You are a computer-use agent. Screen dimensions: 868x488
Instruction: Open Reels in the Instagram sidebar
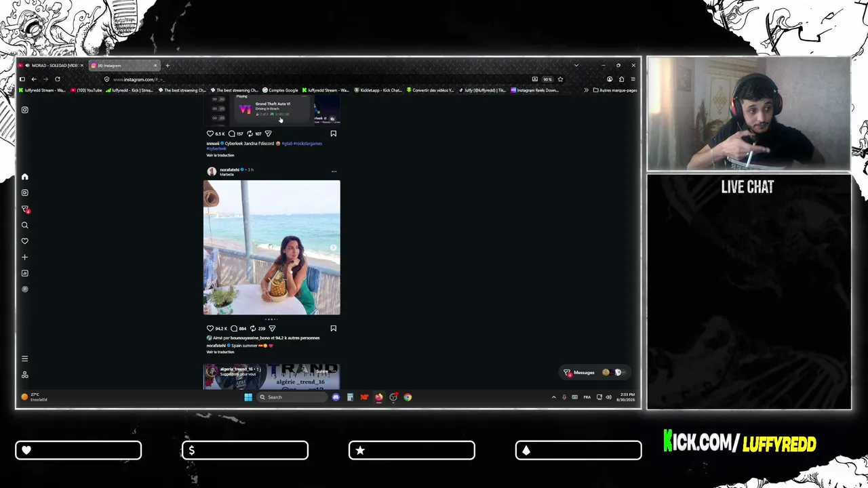pyautogui.click(x=25, y=192)
